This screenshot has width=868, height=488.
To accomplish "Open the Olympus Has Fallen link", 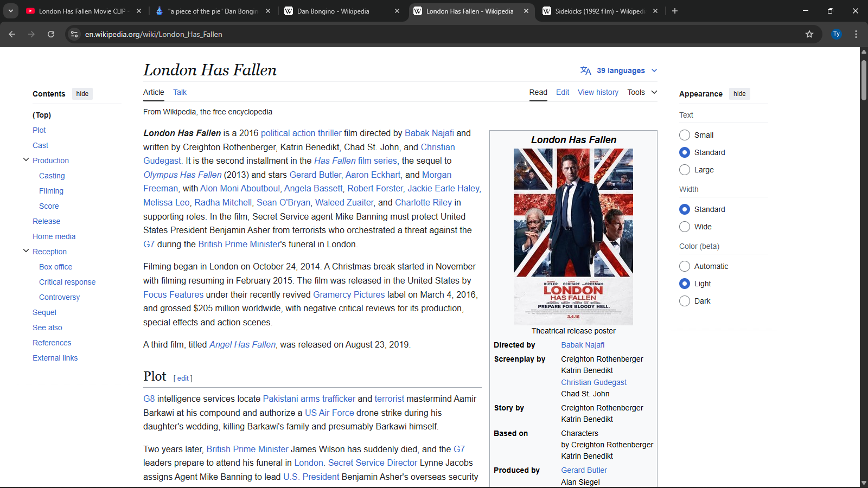I will pos(182,175).
